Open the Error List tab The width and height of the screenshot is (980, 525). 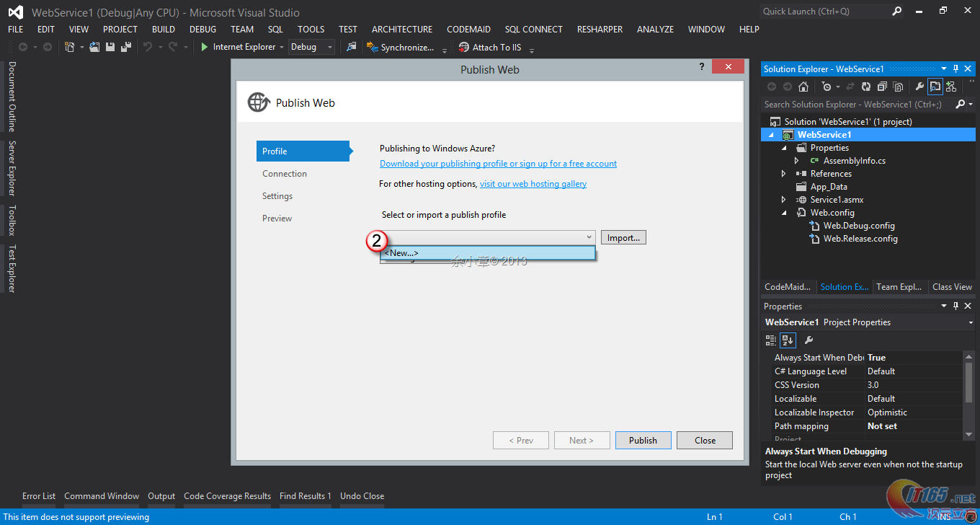pos(39,496)
